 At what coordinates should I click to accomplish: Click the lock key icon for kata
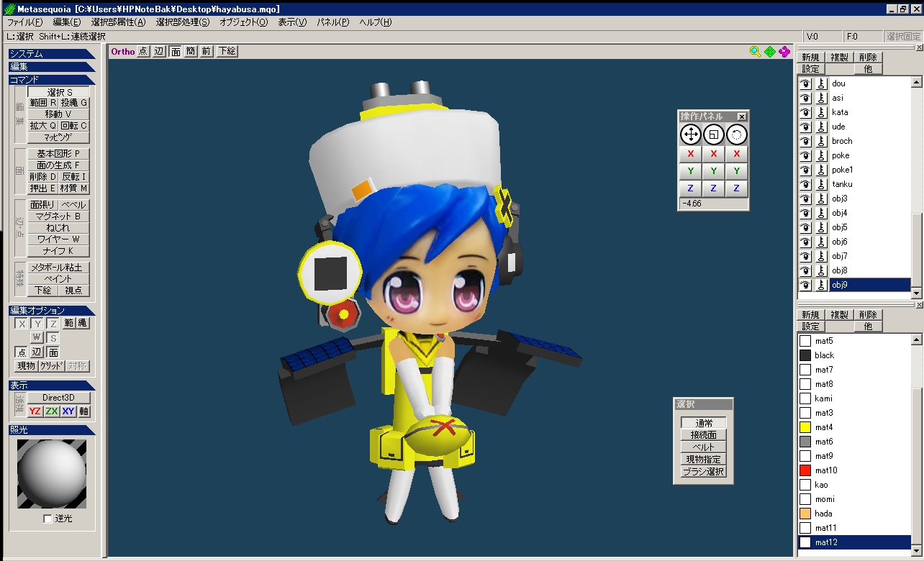[x=821, y=112]
